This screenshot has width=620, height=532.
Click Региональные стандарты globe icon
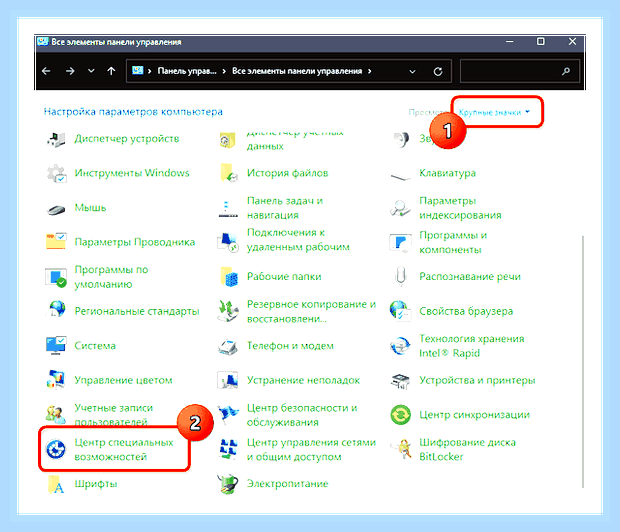click(x=56, y=310)
